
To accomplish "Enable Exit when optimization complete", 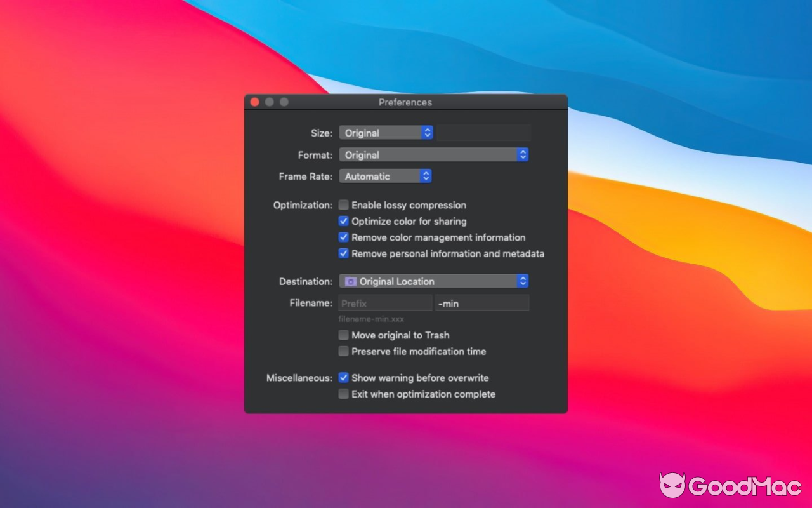I will coord(343,394).
